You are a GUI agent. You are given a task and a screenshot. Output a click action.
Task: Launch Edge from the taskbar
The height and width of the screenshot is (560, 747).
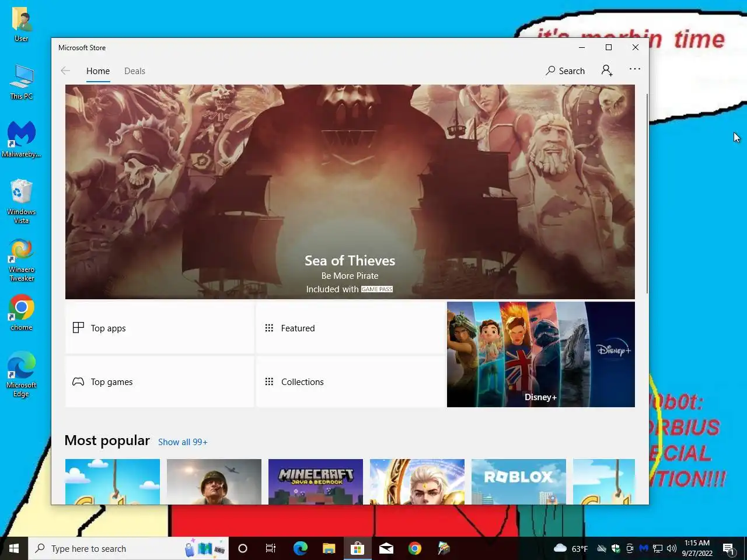[x=300, y=548]
